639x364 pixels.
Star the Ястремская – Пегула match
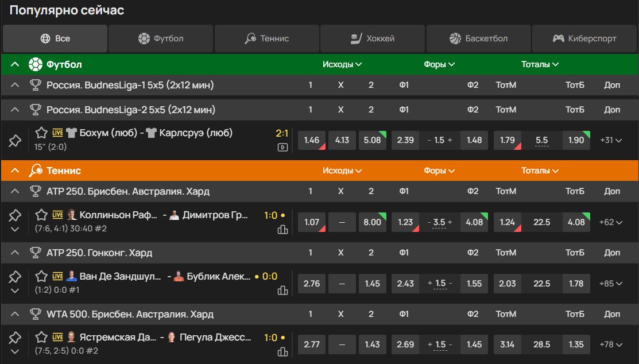tap(41, 338)
